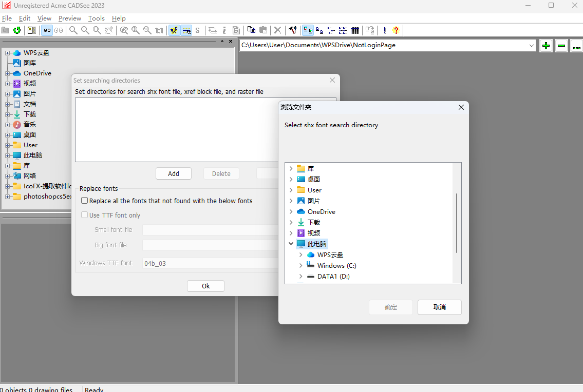The width and height of the screenshot is (583, 392).
Task: Select 图库 in the main left tree
Action: tap(30, 63)
